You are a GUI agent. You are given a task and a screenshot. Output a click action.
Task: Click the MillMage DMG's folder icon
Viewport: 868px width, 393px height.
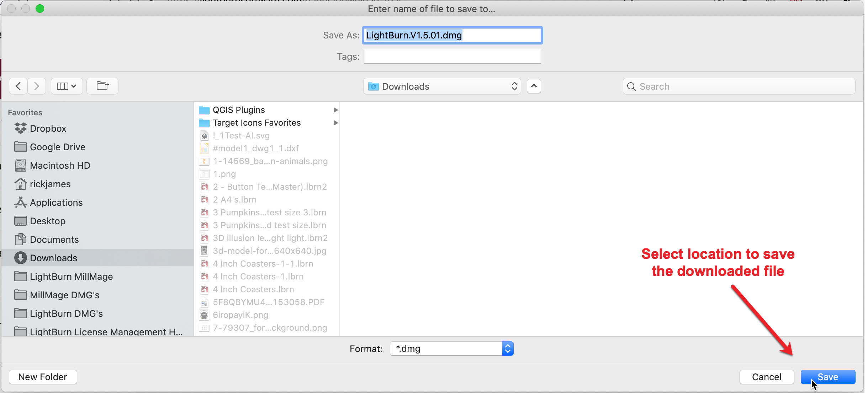(21, 295)
